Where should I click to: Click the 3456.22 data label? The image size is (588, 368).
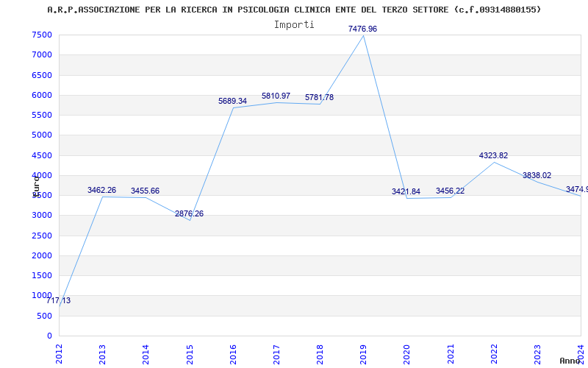tap(450, 191)
